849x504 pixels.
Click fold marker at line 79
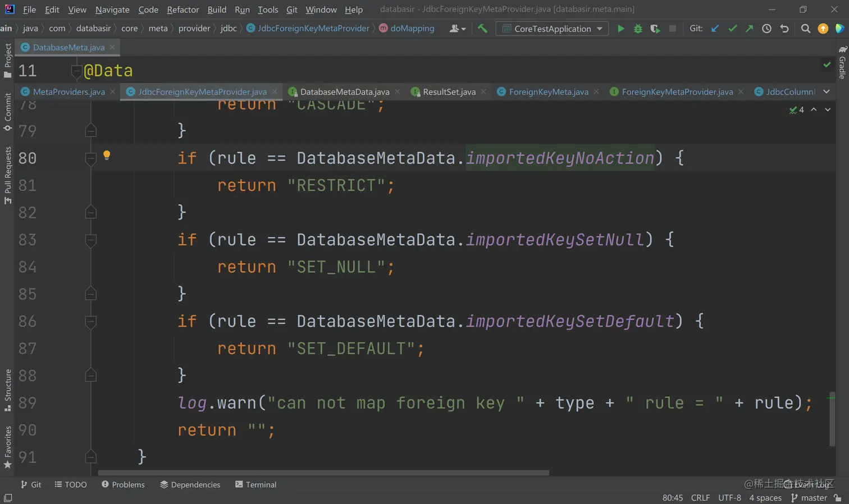point(91,131)
